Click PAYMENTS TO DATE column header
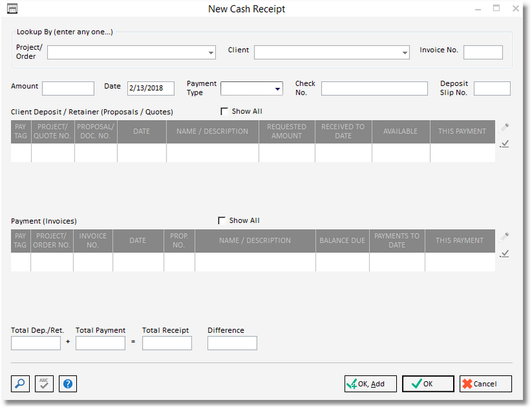This screenshot has width=532, height=409. [397, 241]
